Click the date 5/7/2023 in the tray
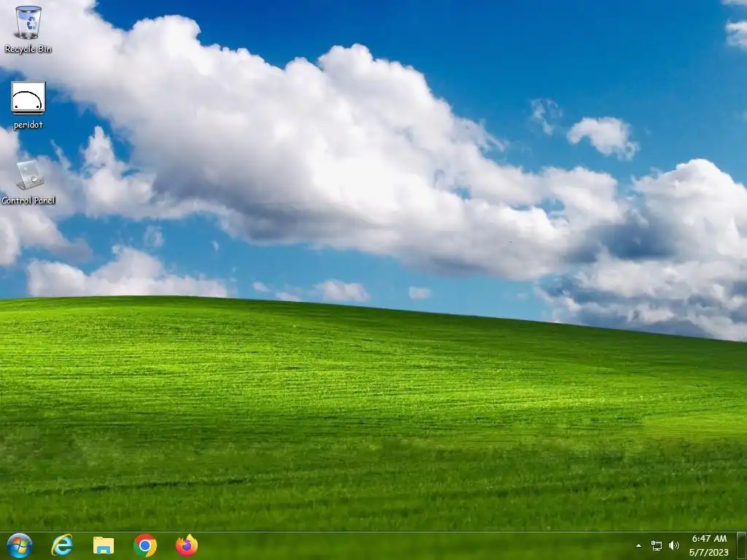Screen dimensions: 747x560 [x=708, y=553]
